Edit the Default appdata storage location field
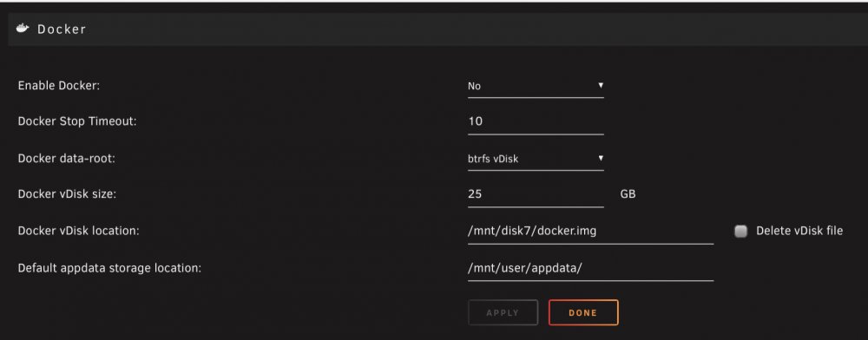Image resolution: width=868 pixels, height=340 pixels. [x=590, y=268]
